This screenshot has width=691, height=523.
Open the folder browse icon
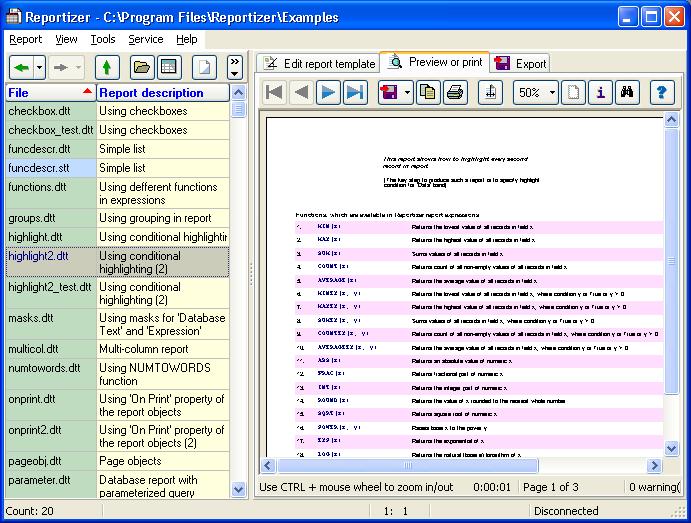tap(142, 67)
